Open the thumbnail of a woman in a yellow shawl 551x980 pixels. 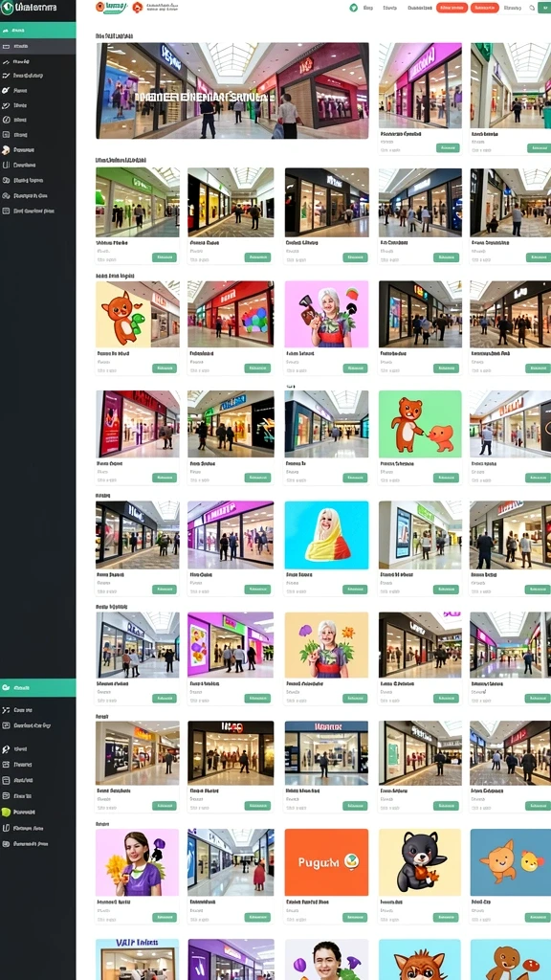326,535
